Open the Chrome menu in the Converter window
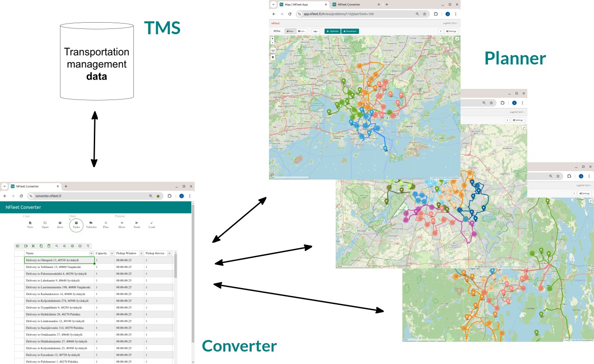The width and height of the screenshot is (594, 364). [190, 196]
